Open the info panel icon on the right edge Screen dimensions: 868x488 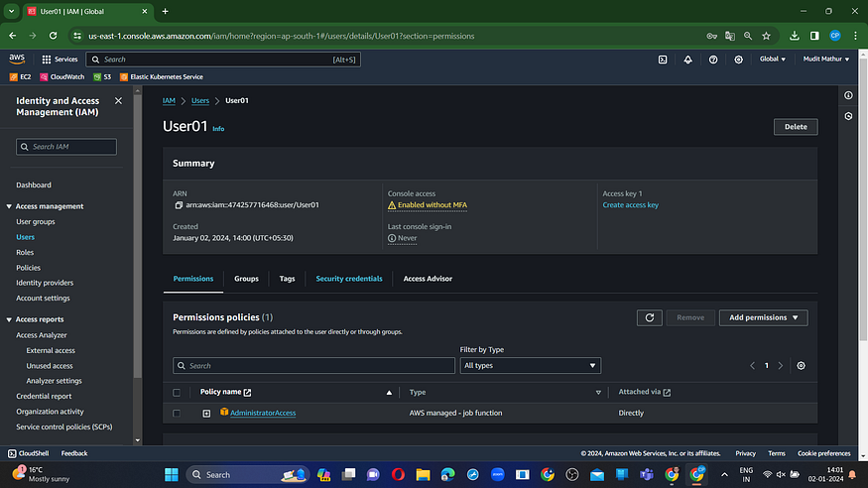[848, 96]
